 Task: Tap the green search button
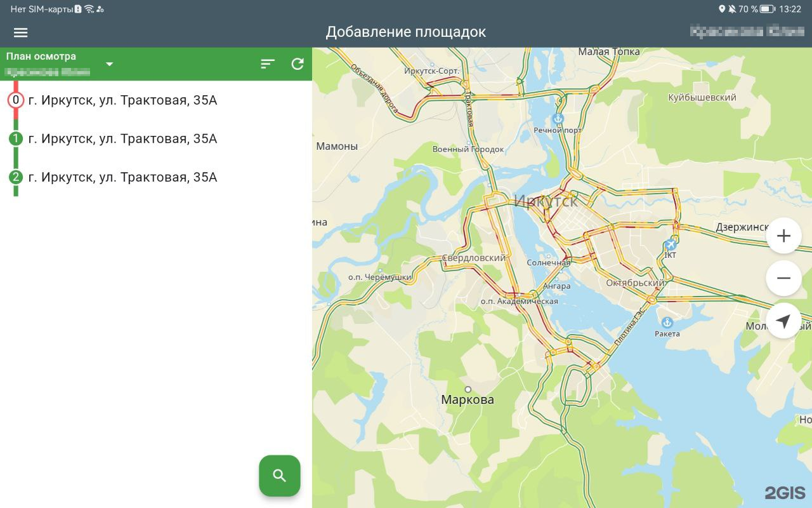pos(279,476)
